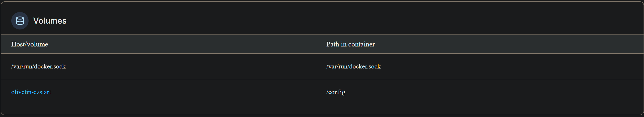Click the /config container path
Image resolution: width=644 pixels, height=117 pixels.
pyautogui.click(x=336, y=92)
